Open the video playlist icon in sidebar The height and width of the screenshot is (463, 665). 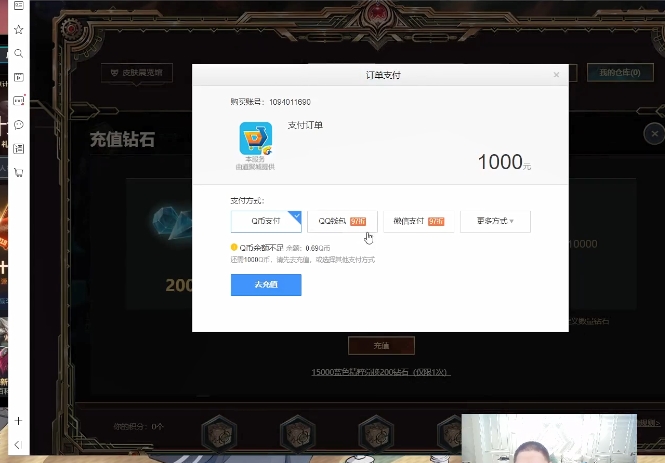(18, 77)
